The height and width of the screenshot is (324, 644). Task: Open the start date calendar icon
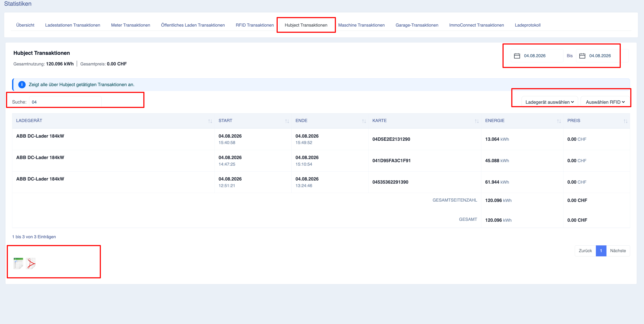pyautogui.click(x=517, y=56)
